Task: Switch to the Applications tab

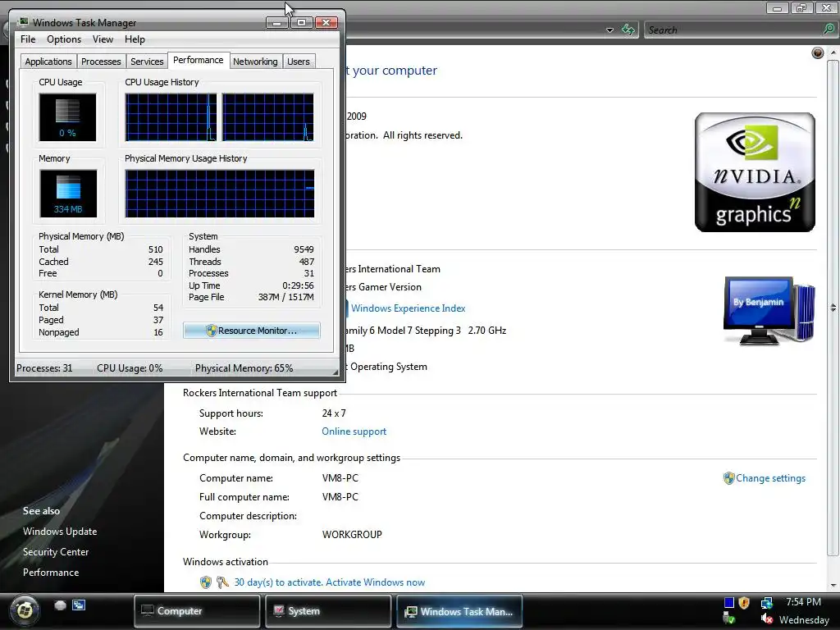Action: [x=48, y=61]
